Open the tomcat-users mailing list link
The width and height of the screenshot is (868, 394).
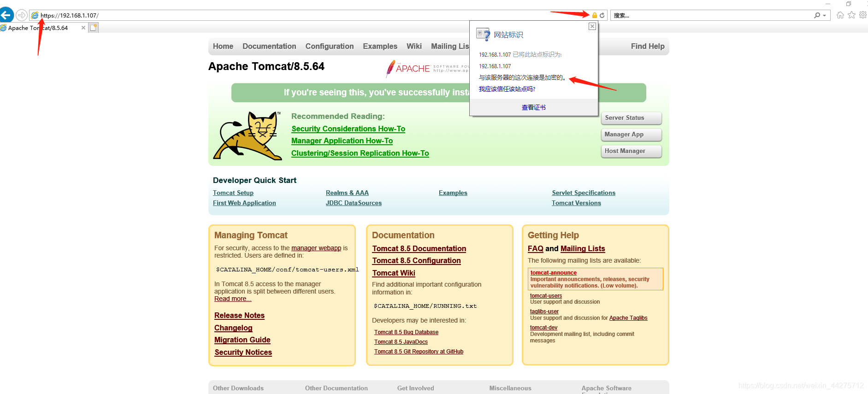point(546,296)
